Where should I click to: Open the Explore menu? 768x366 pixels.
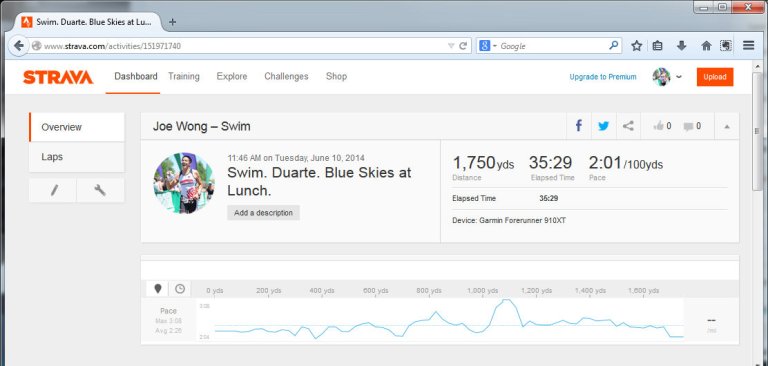[232, 76]
